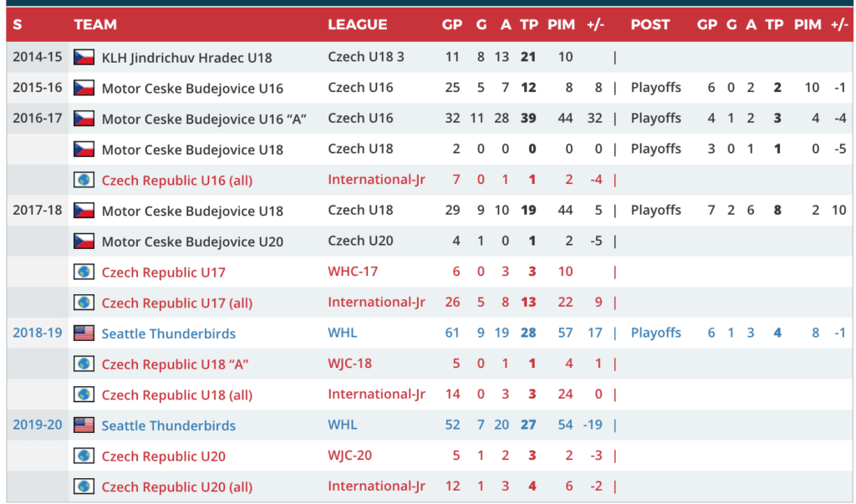Click the 2018-19 Playoffs link
This screenshot has height=504, width=856.
[655, 333]
